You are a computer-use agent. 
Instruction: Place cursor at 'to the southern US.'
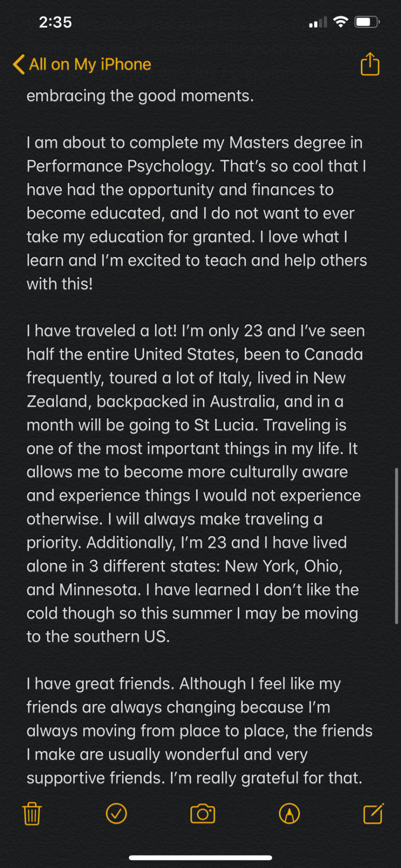point(98,637)
